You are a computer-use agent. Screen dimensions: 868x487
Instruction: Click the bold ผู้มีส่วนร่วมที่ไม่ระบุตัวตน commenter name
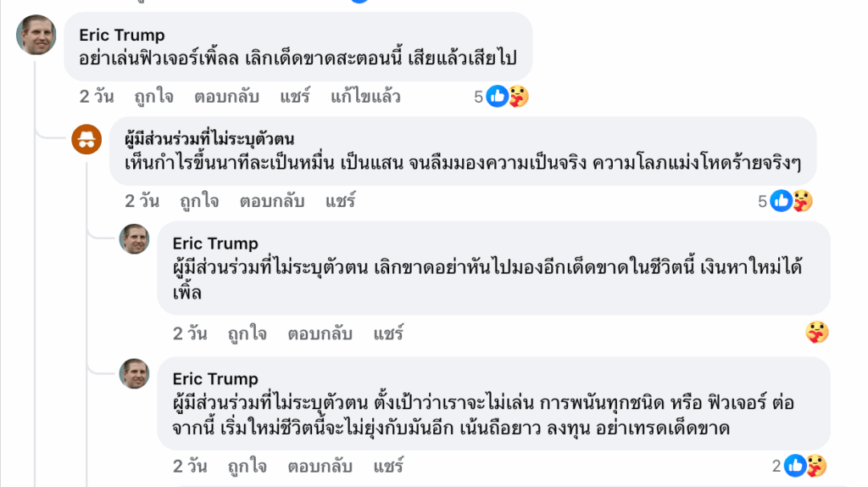pyautogui.click(x=209, y=139)
